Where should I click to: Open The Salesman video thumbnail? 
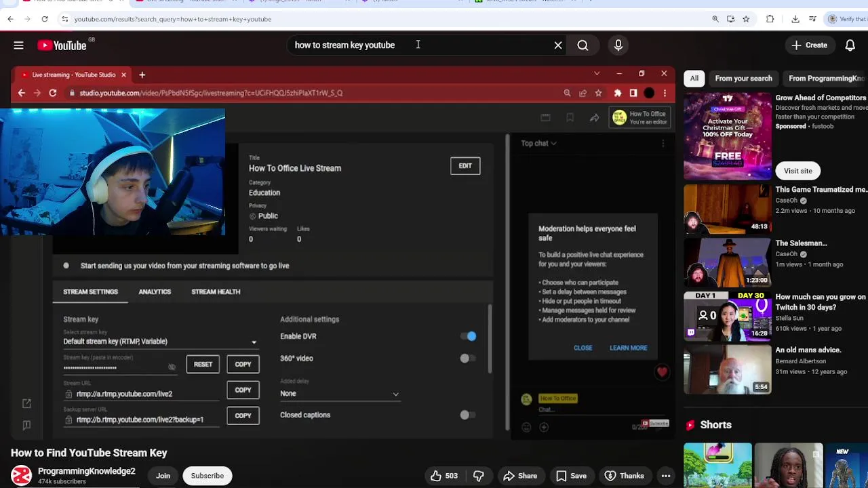[727, 262]
